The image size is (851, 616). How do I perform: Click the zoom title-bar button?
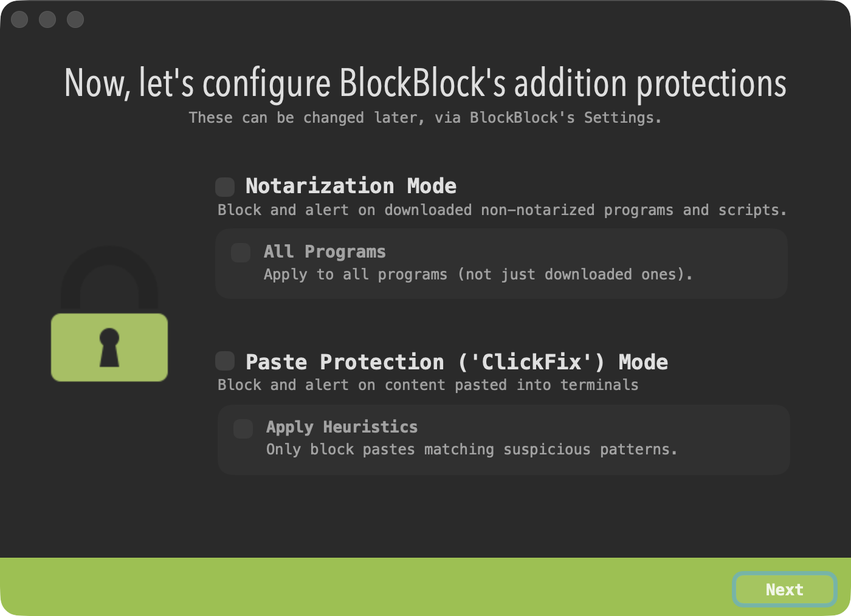click(75, 19)
